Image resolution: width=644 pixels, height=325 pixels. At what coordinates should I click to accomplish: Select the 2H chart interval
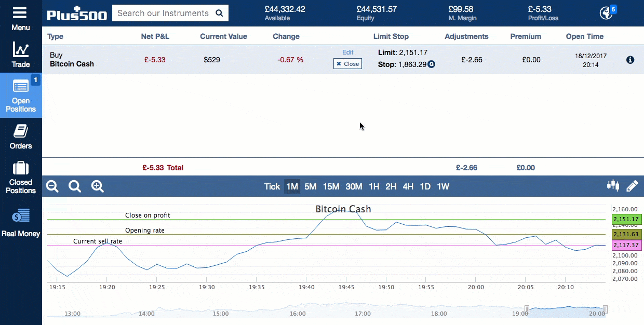tap(391, 186)
